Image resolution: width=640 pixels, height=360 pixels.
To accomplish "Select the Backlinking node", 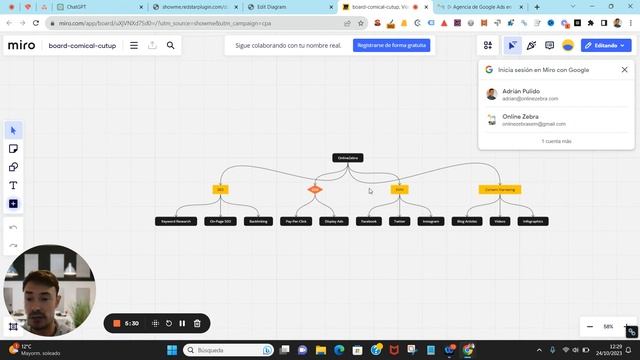I will pos(258,221).
